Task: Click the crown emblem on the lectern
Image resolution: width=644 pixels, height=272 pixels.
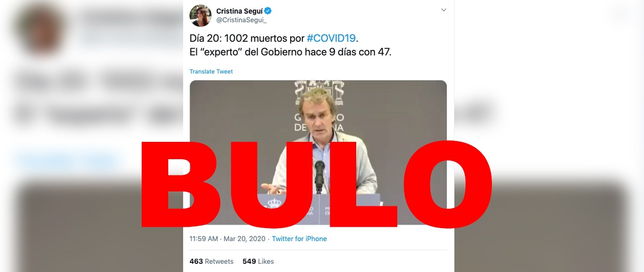Action: point(275,202)
